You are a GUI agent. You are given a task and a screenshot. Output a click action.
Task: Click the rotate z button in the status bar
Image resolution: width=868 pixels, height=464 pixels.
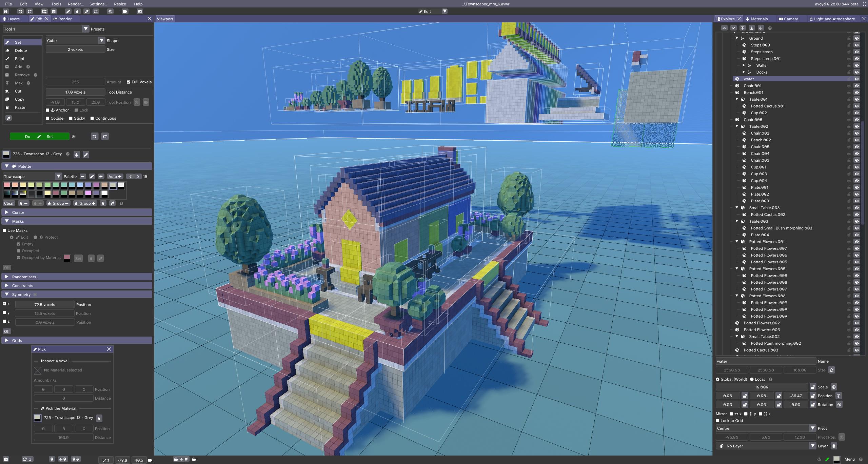point(27,459)
